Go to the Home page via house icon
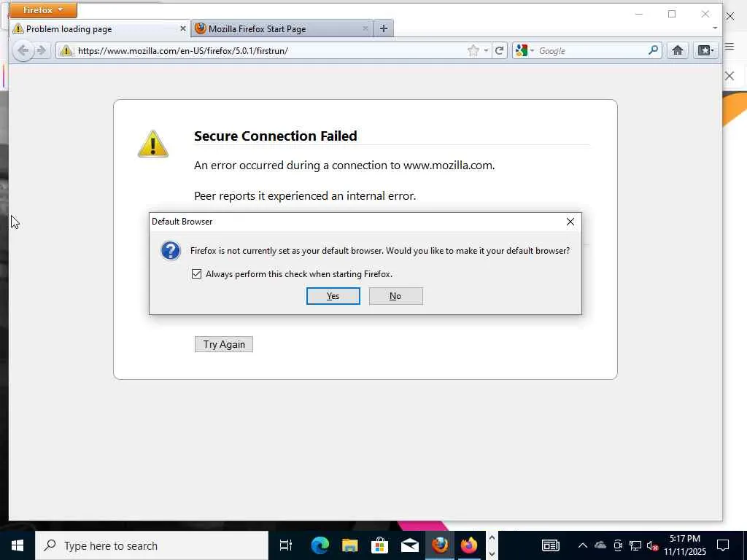Image resolution: width=747 pixels, height=560 pixels. (678, 50)
